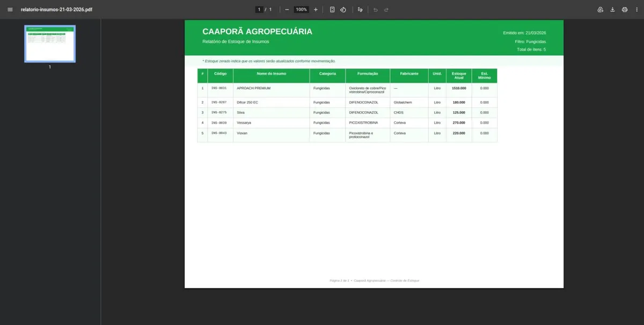Click the INS-0043 code cell
The width and height of the screenshot is (644, 325).
219,133
